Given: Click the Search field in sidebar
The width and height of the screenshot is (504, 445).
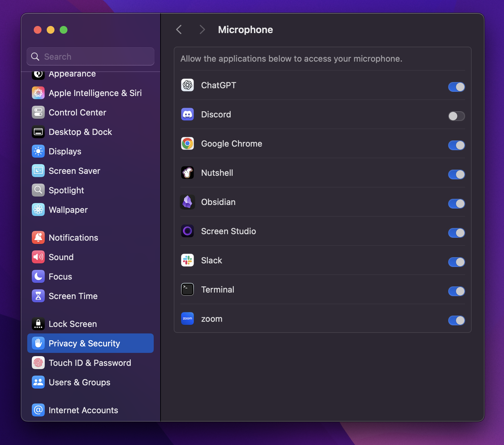Looking at the screenshot, I should [x=90, y=56].
